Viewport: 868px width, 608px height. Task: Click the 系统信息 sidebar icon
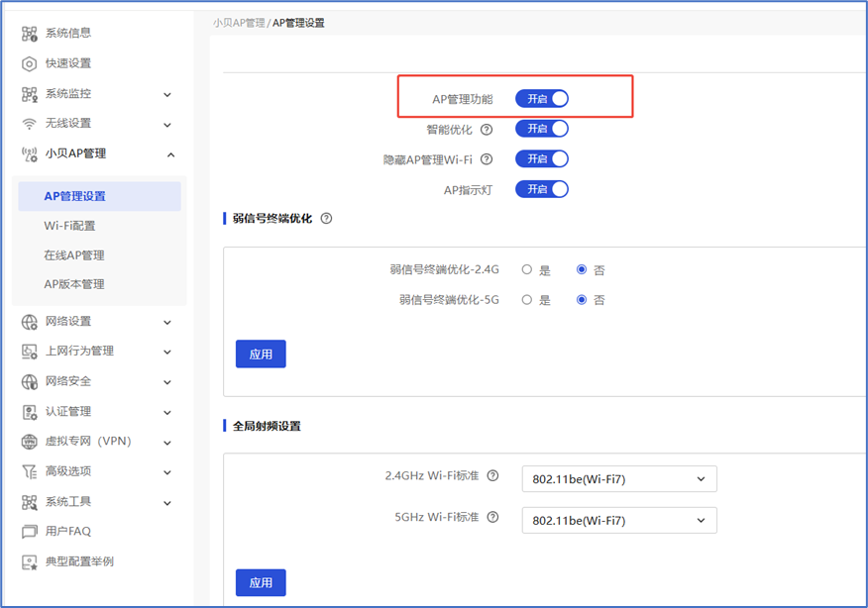tap(30, 34)
